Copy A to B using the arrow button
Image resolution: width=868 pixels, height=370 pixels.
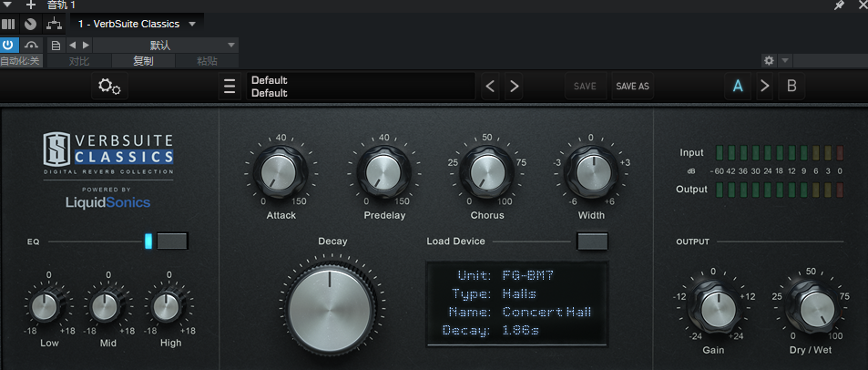click(764, 87)
